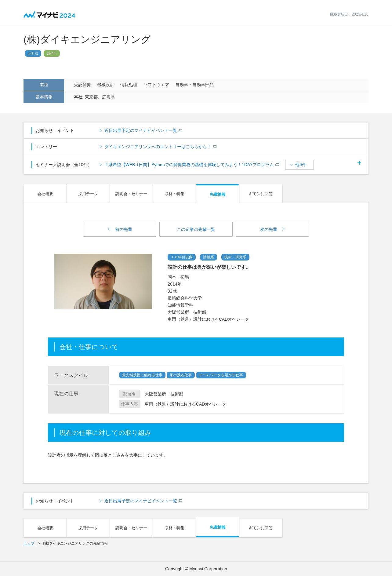Open the 他9件 dropdown

click(x=299, y=165)
